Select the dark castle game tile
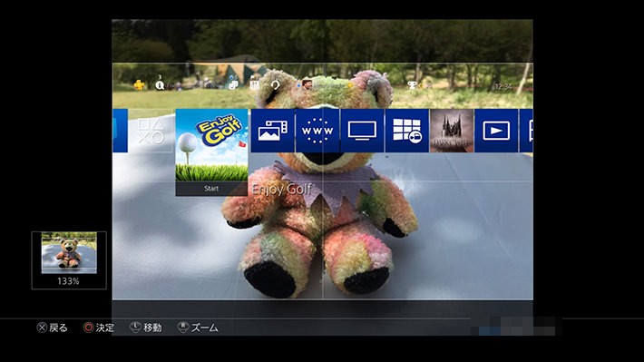 (452, 131)
